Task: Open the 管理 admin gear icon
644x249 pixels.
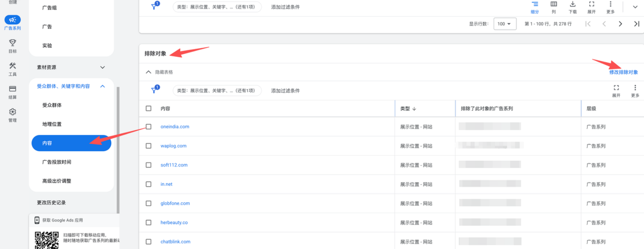Action: 13,112
